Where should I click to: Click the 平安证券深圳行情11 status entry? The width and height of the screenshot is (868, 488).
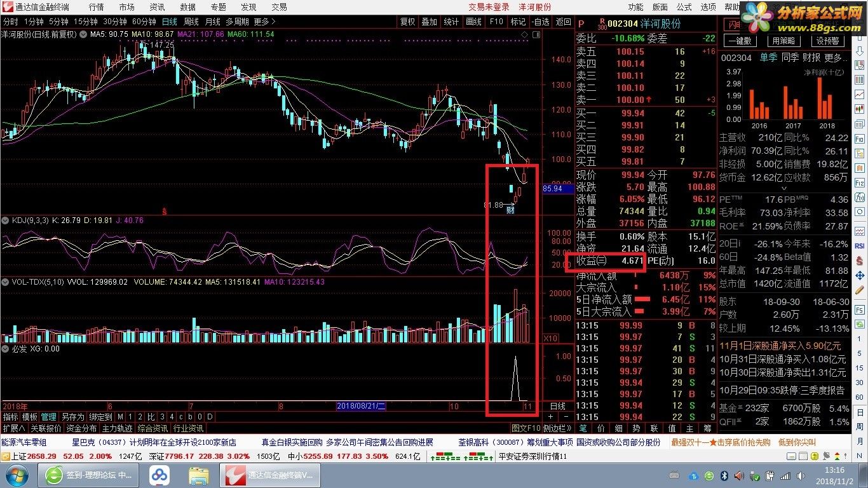click(x=532, y=456)
